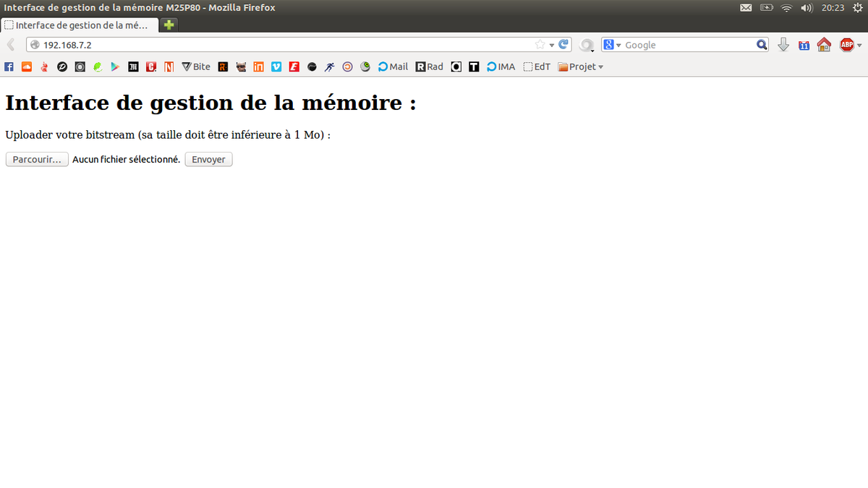Expand the URL history dropdown arrow
Image resolution: width=868 pixels, height=488 pixels.
(552, 45)
